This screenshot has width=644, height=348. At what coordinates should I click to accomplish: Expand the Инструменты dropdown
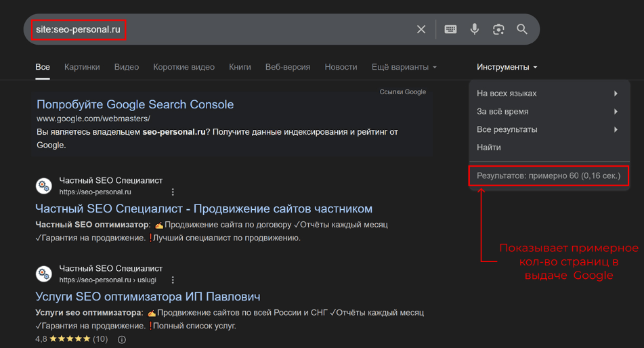point(507,67)
